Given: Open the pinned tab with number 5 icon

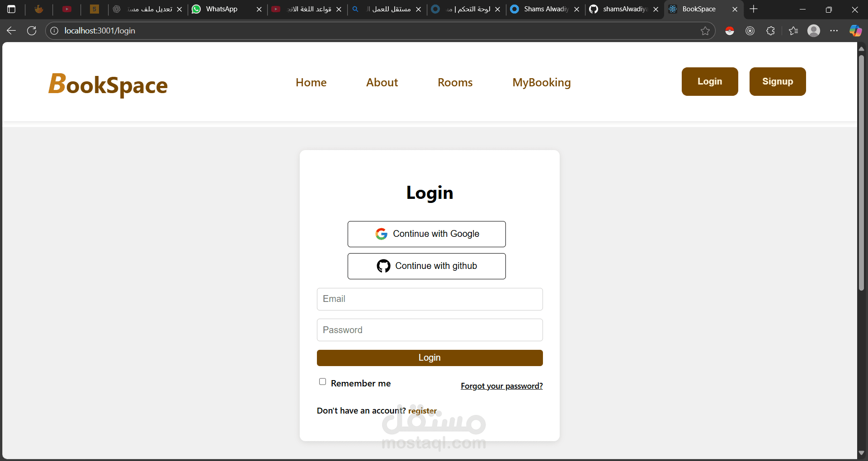Looking at the screenshot, I should (x=94, y=9).
